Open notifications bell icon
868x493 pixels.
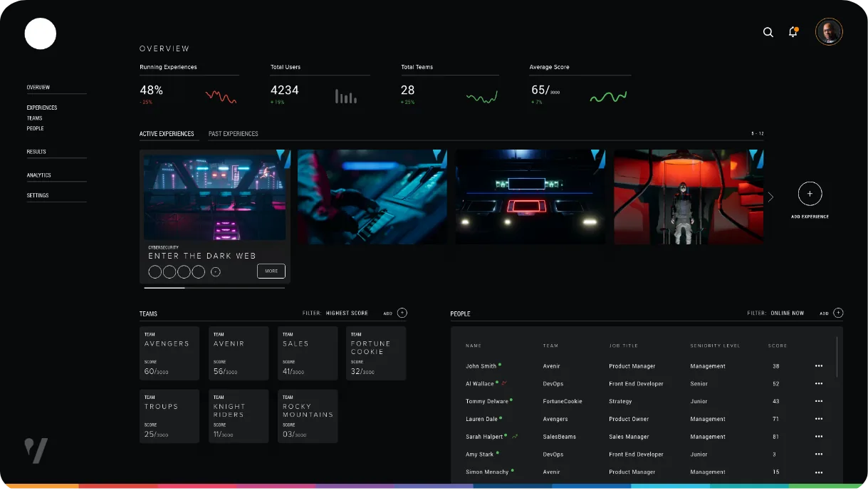(793, 32)
